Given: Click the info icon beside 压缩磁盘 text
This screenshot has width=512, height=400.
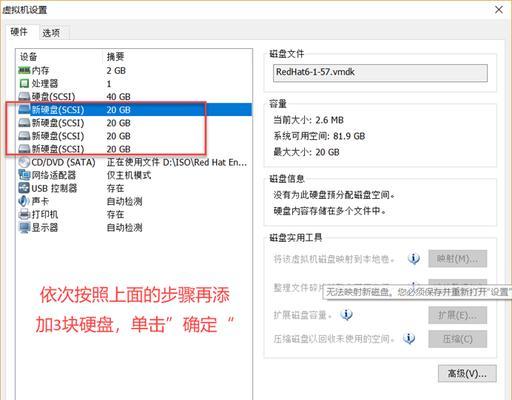Looking at the screenshot, I should 409,339.
